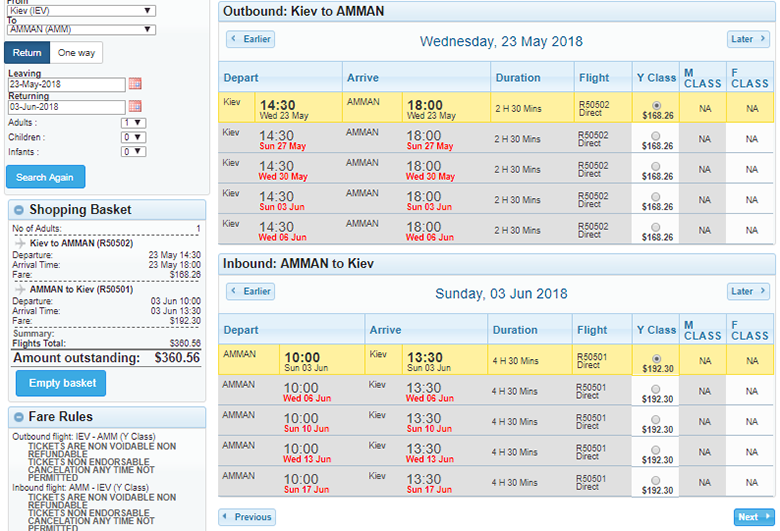Screen dimensions: 780x531
Task: Select the Return trip tab
Action: [28, 53]
